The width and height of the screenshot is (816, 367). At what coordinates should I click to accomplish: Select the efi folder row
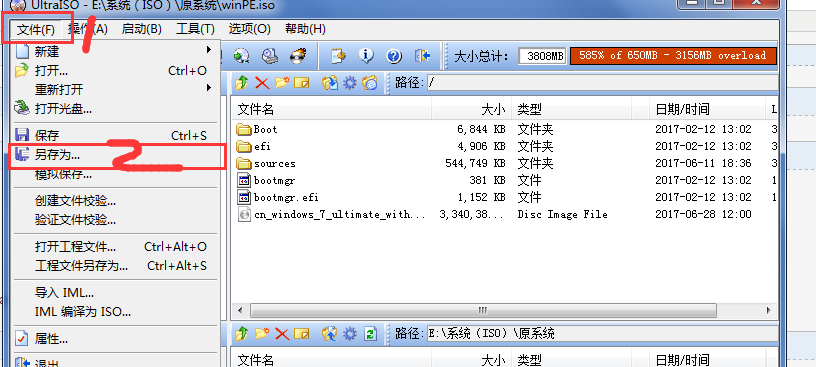click(x=505, y=146)
